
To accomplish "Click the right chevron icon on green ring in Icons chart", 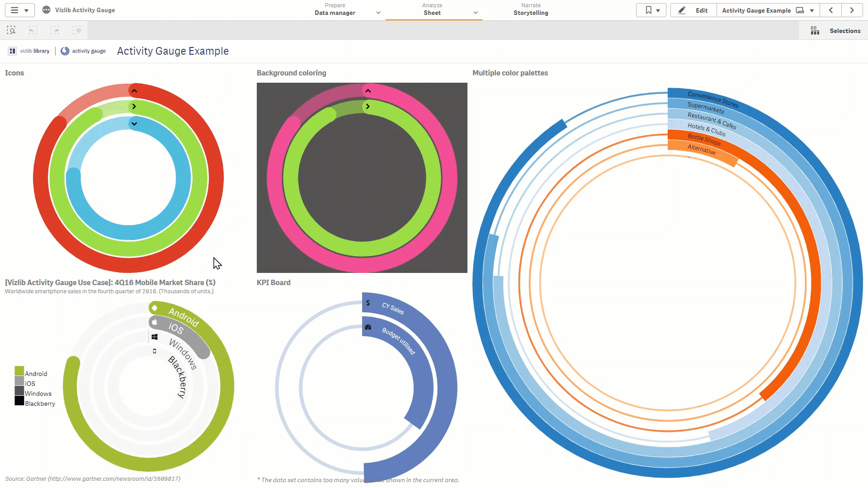I will click(x=134, y=107).
